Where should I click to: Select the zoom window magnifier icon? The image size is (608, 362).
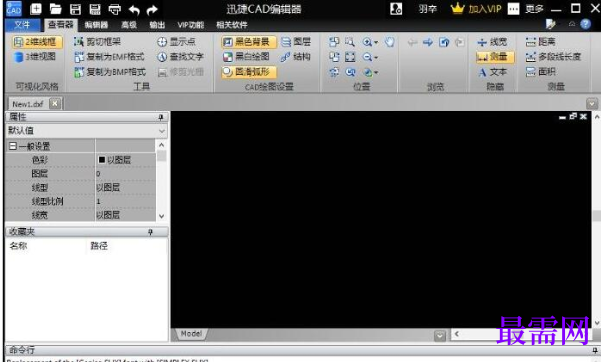350,41
